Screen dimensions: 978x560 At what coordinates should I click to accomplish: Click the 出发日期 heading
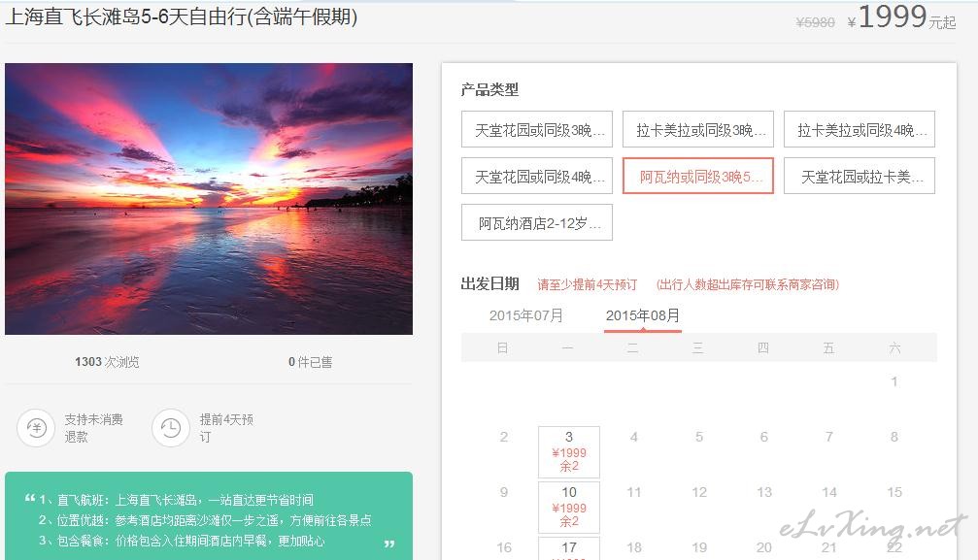[489, 284]
